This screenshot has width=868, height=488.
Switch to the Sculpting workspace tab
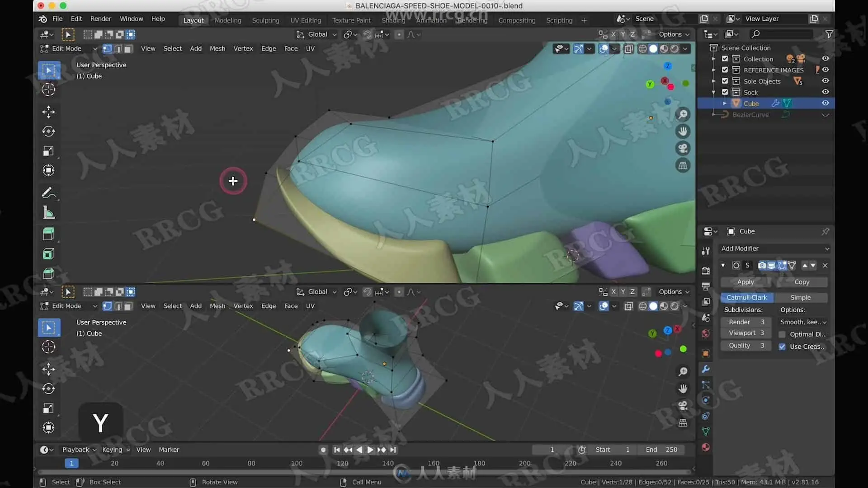click(265, 20)
